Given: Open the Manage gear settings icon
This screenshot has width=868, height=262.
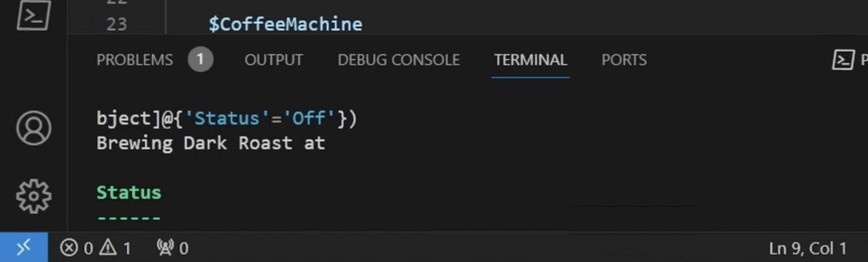Looking at the screenshot, I should point(33,196).
